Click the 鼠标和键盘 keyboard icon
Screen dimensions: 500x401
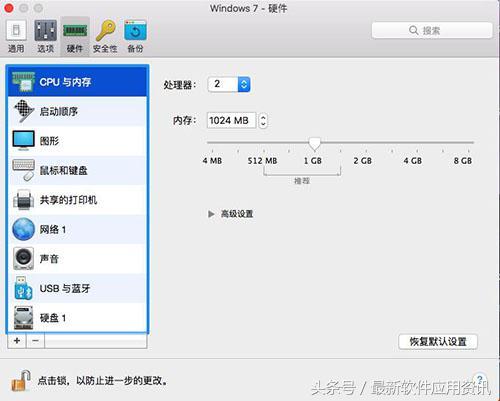point(23,170)
